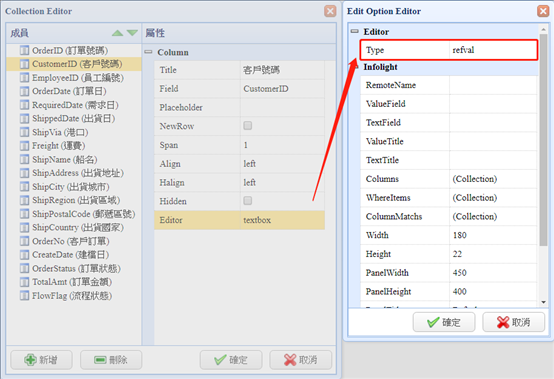
Task: Collapse the Column property group
Action: tap(148, 52)
